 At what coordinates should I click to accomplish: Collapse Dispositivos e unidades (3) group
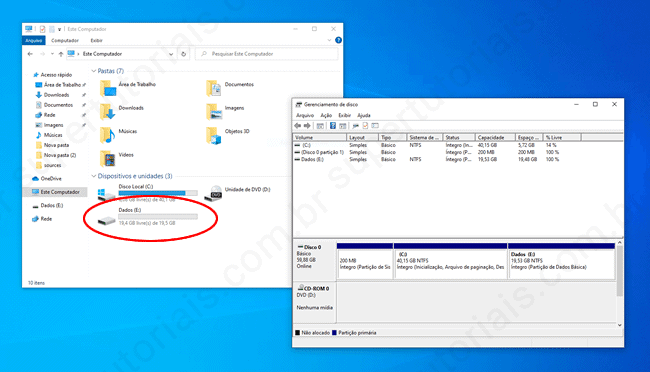pyautogui.click(x=94, y=176)
